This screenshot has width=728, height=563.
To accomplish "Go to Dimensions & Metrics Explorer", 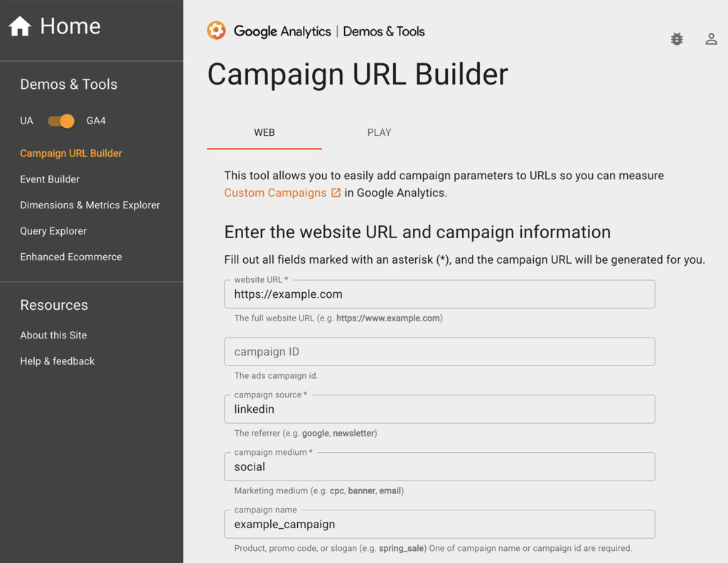I will click(x=90, y=205).
